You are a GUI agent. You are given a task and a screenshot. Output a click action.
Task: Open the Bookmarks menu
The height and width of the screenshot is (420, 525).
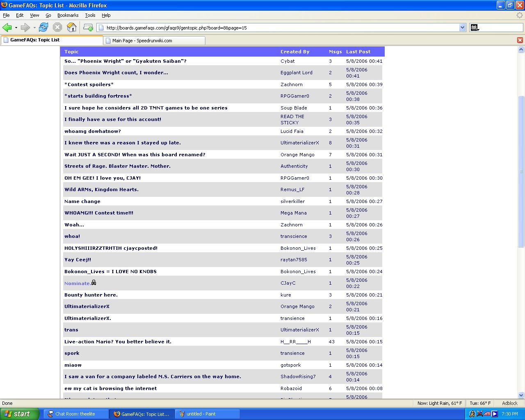(68, 15)
